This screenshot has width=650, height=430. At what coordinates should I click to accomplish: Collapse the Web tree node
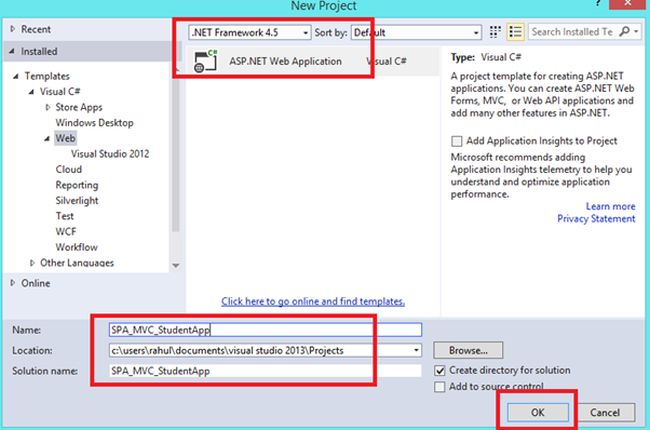click(47, 138)
